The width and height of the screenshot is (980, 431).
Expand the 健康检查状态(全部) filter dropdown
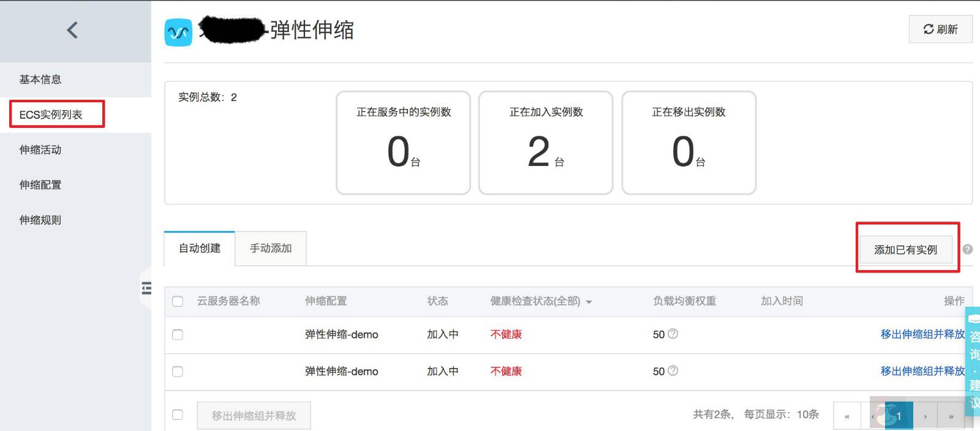tap(541, 301)
